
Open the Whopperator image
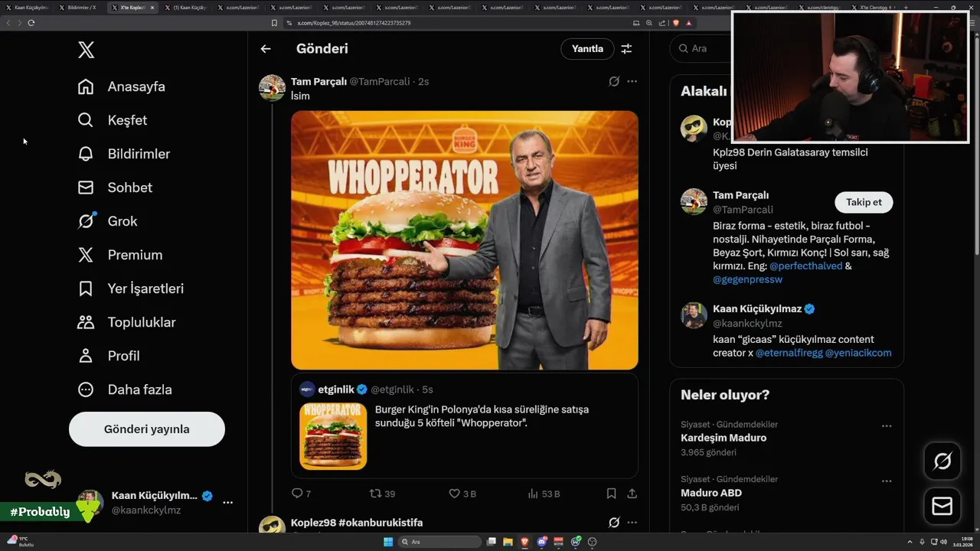point(465,240)
